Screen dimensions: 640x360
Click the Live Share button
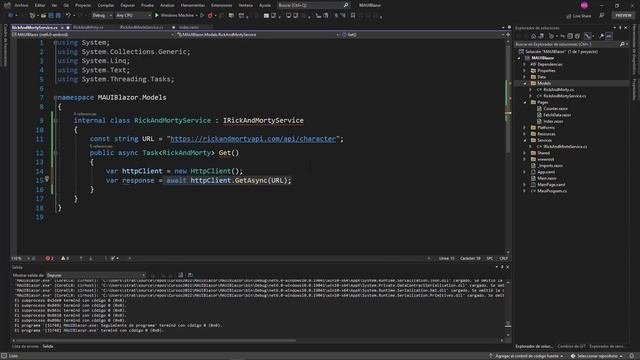pyautogui.click(x=579, y=16)
